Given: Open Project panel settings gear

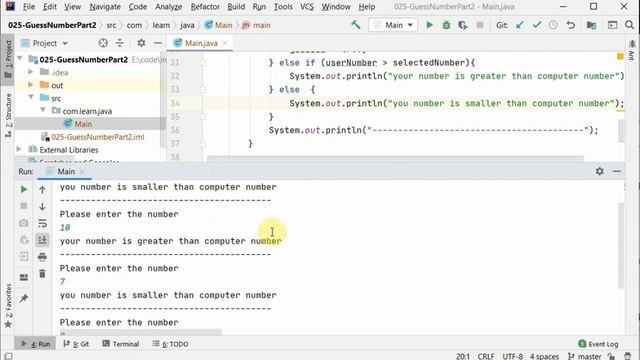Looking at the screenshot, I should pos(141,43).
